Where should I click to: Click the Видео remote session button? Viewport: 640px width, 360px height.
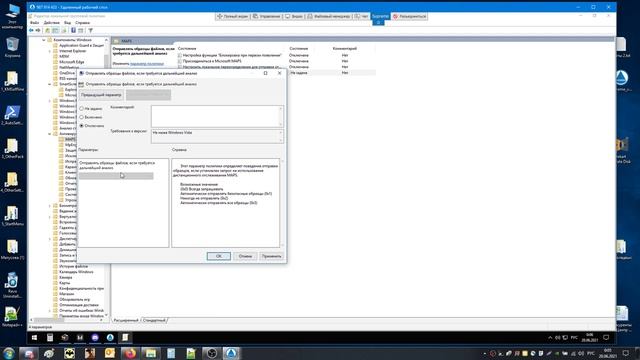pyautogui.click(x=294, y=16)
